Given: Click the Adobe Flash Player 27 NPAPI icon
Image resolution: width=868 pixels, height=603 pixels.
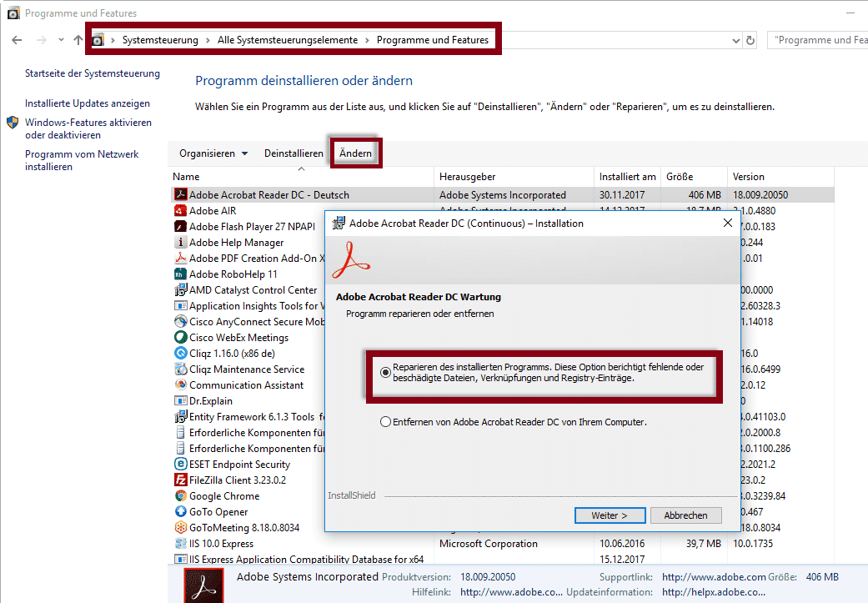Looking at the screenshot, I should pos(180,226).
